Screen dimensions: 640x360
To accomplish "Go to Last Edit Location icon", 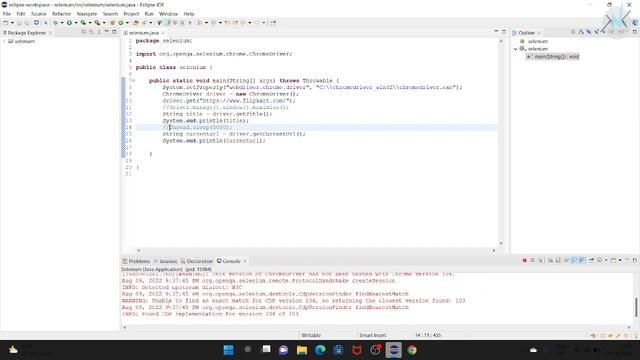I will [227, 23].
